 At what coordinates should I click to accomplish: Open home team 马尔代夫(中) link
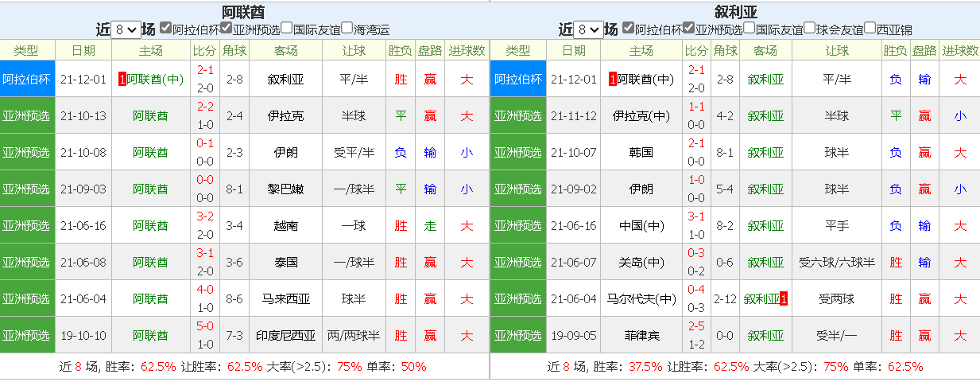pyautogui.click(x=641, y=299)
